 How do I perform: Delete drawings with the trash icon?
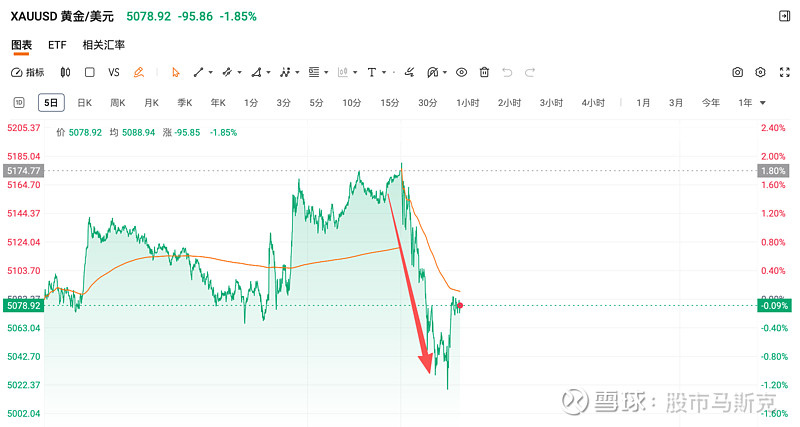[484, 72]
